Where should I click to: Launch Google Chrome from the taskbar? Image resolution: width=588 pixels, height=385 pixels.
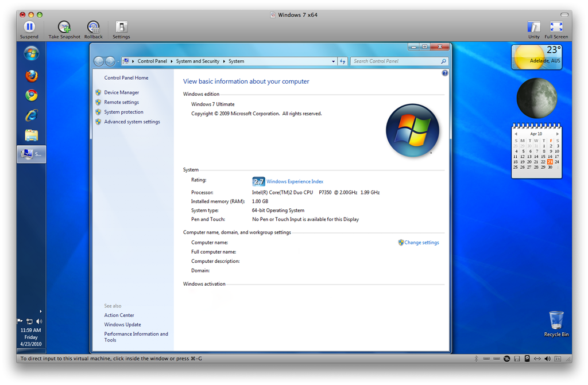pyautogui.click(x=32, y=95)
